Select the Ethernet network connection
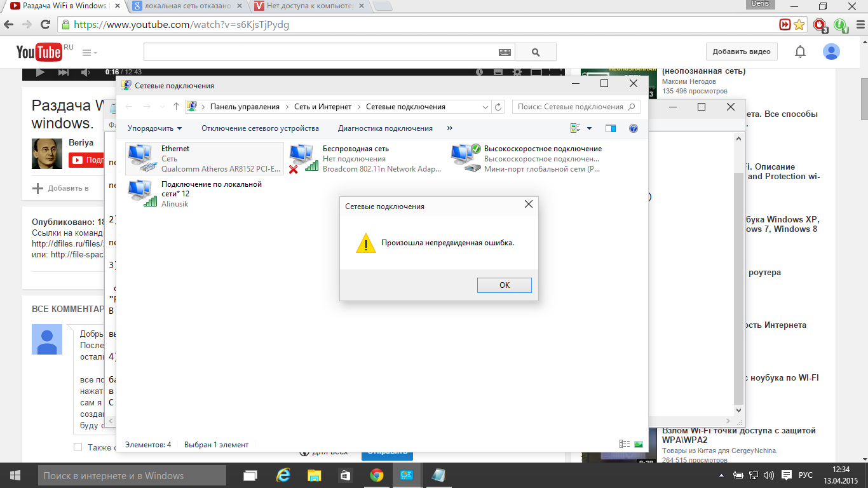 tap(205, 159)
